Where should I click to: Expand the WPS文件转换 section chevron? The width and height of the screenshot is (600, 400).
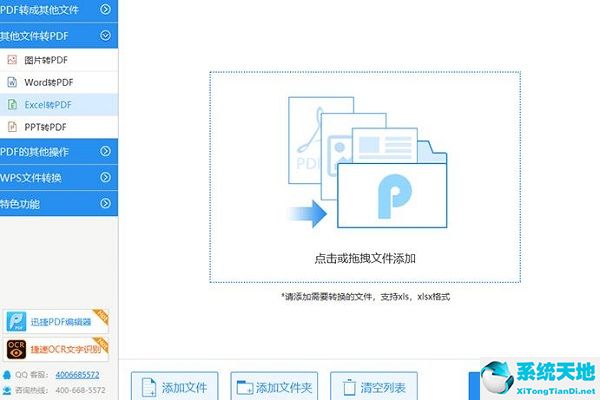105,177
